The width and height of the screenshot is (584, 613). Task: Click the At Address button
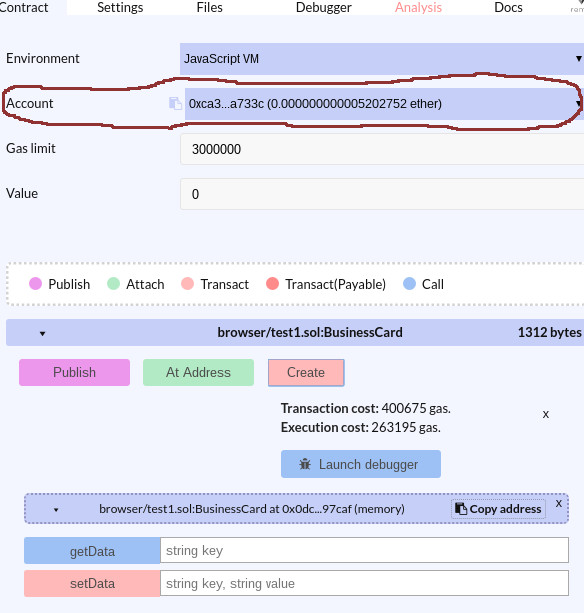pos(199,373)
